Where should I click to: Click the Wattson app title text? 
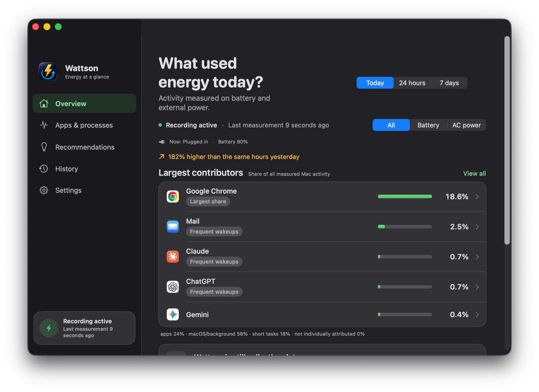pyautogui.click(x=82, y=68)
